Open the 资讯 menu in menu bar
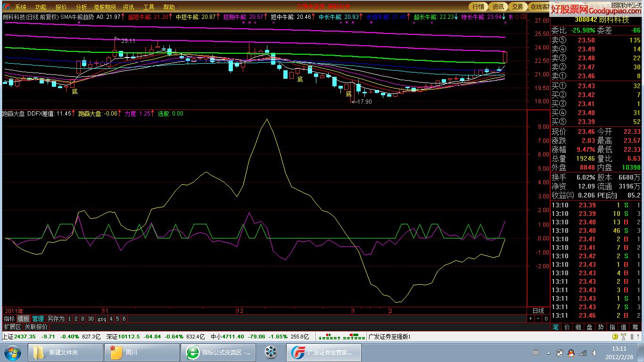Image resolution: width=644 pixels, height=362 pixels. 128,7
